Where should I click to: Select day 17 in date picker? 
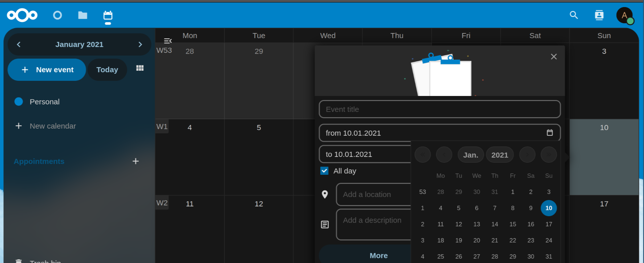(x=549, y=224)
